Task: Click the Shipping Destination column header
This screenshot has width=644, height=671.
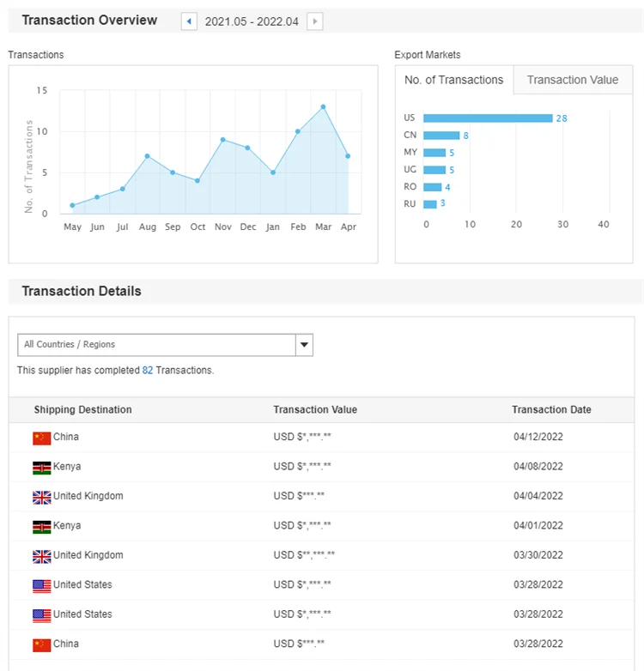Action: (82, 410)
